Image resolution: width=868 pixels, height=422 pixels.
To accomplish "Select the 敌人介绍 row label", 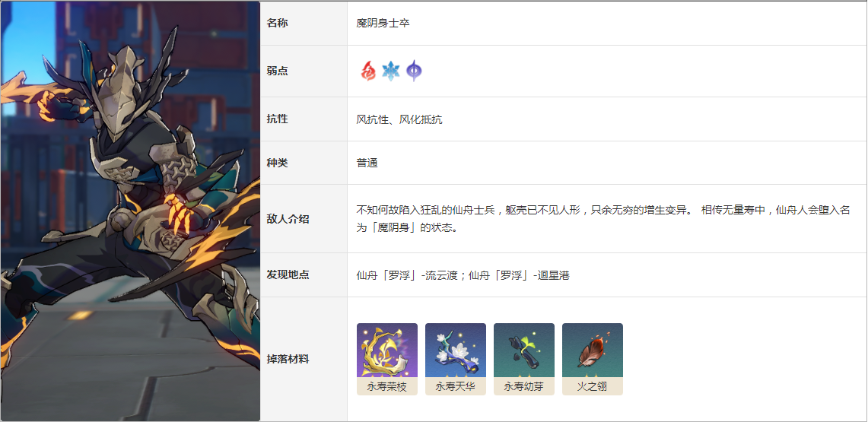I will (x=288, y=219).
